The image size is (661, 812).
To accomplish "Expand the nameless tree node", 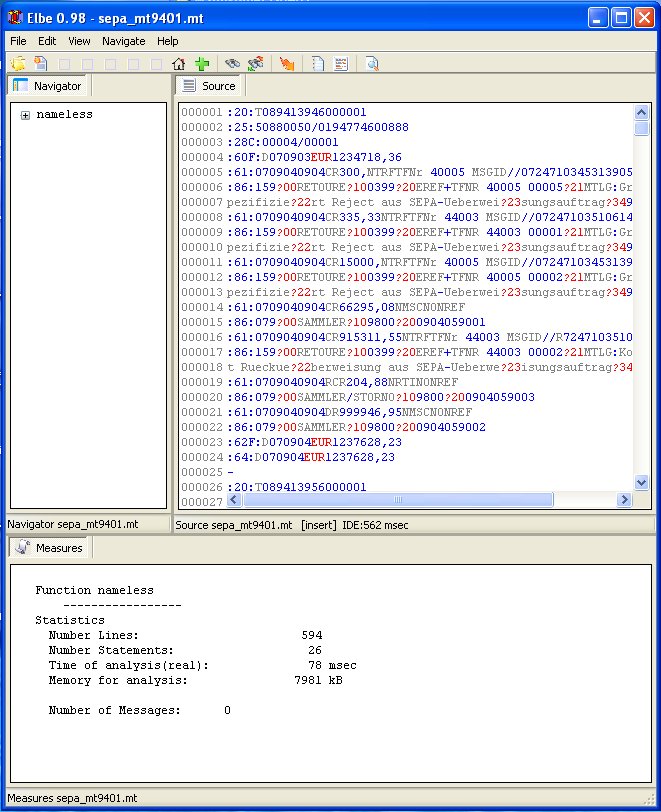I will click(x=25, y=115).
